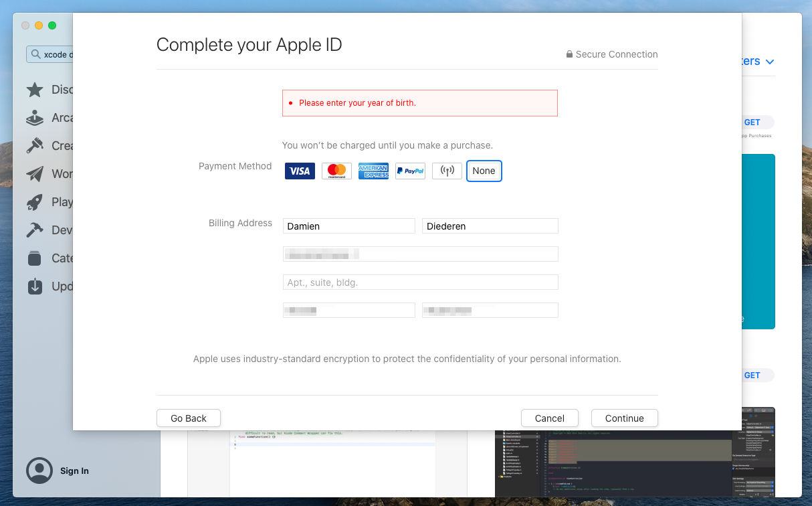
Task: Click the first name field containing Damien
Action: [349, 226]
